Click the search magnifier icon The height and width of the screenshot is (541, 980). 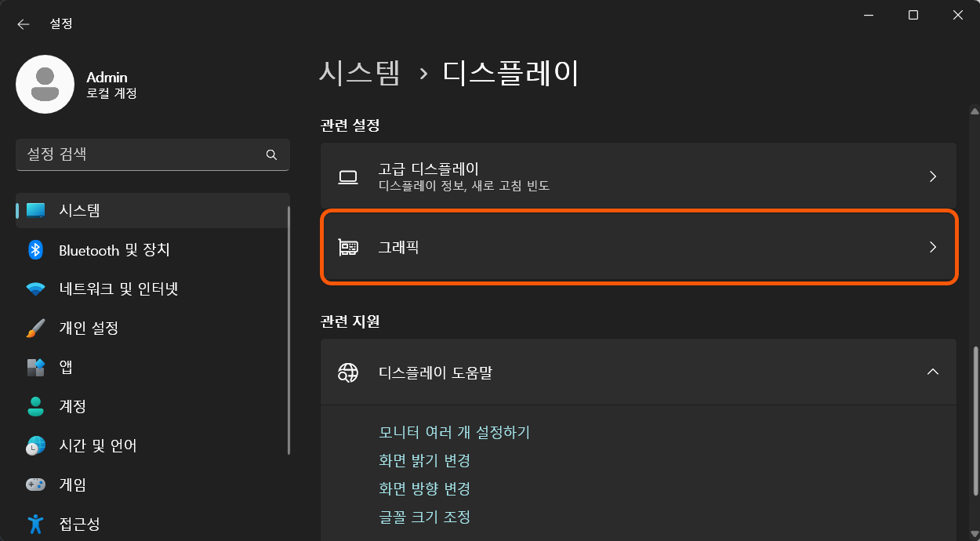pos(271,154)
